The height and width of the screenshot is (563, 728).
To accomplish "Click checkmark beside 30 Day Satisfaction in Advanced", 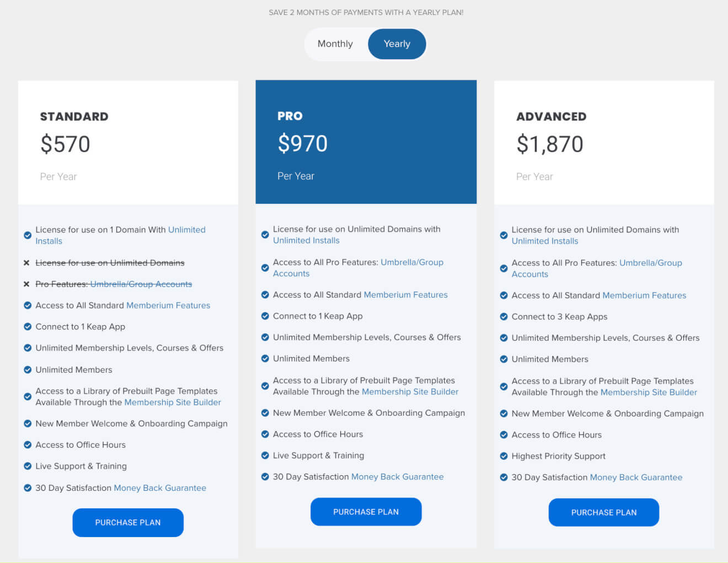I will tap(504, 477).
